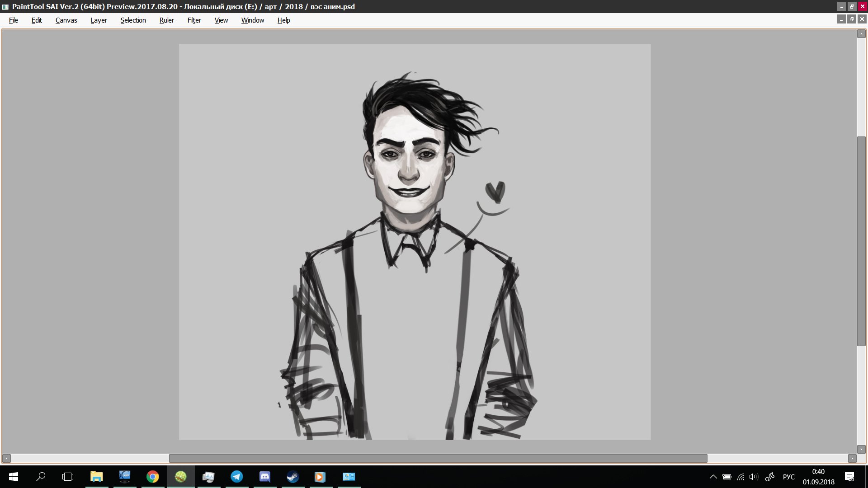Open KMPlayer from the taskbar
Screen dimensions: 868x488
point(125,477)
